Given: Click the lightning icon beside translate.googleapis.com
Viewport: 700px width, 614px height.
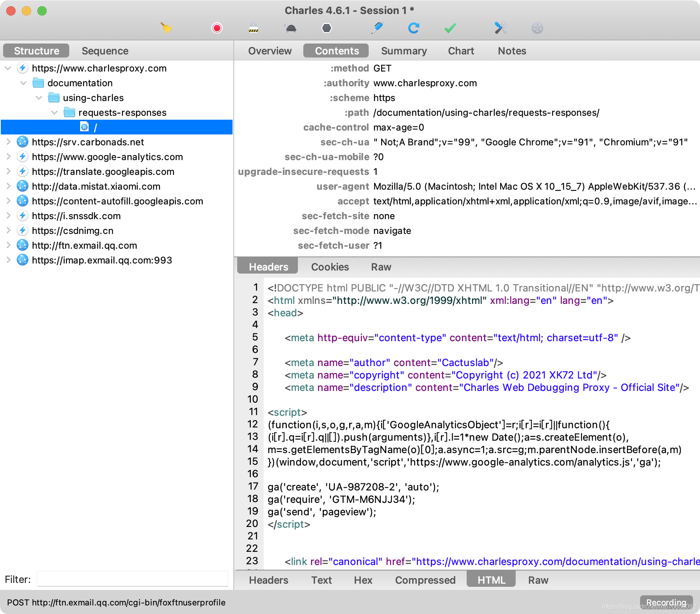Looking at the screenshot, I should coord(23,172).
